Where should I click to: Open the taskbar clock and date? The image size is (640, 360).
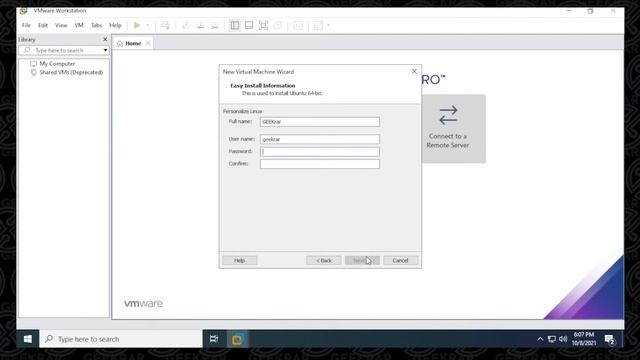pyautogui.click(x=584, y=339)
